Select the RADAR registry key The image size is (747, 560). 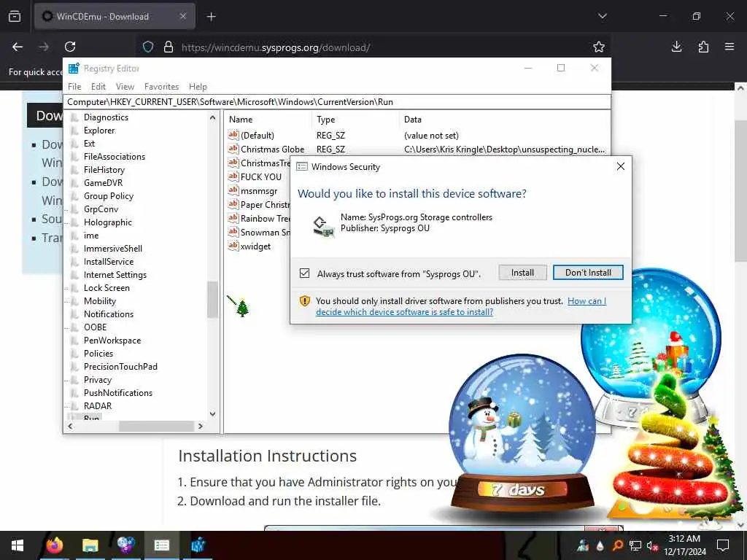(x=98, y=405)
